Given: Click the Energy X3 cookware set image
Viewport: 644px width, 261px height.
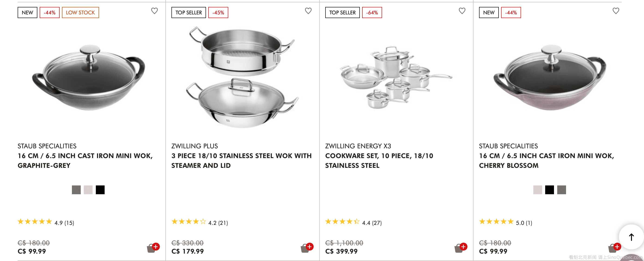Looking at the screenshot, I should [x=396, y=77].
